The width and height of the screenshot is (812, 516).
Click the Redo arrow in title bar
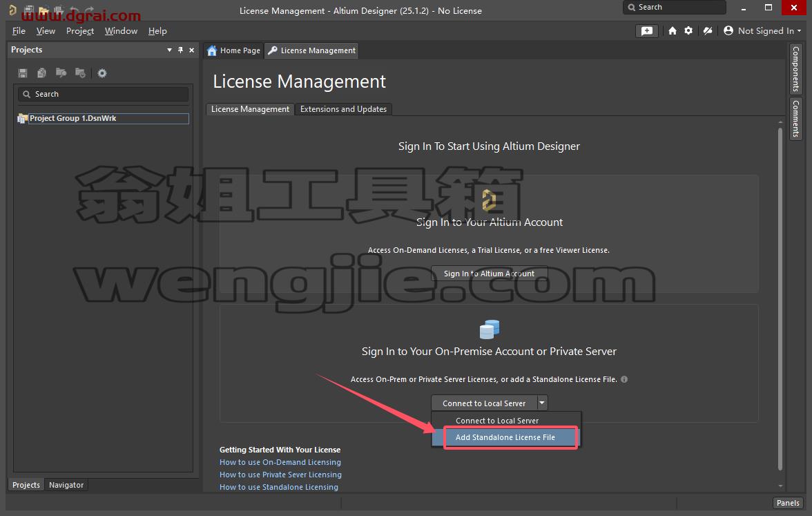89,10
